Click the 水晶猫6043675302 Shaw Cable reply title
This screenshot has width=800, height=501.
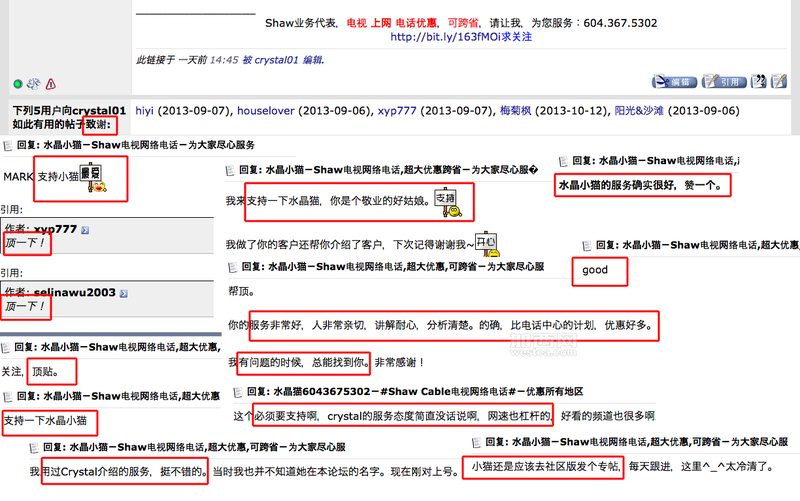point(414,391)
